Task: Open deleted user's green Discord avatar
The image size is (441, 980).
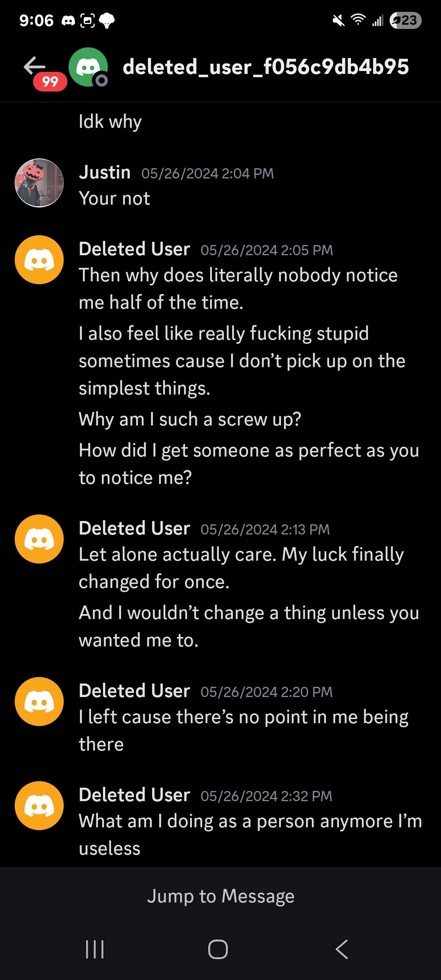Action: click(88, 67)
